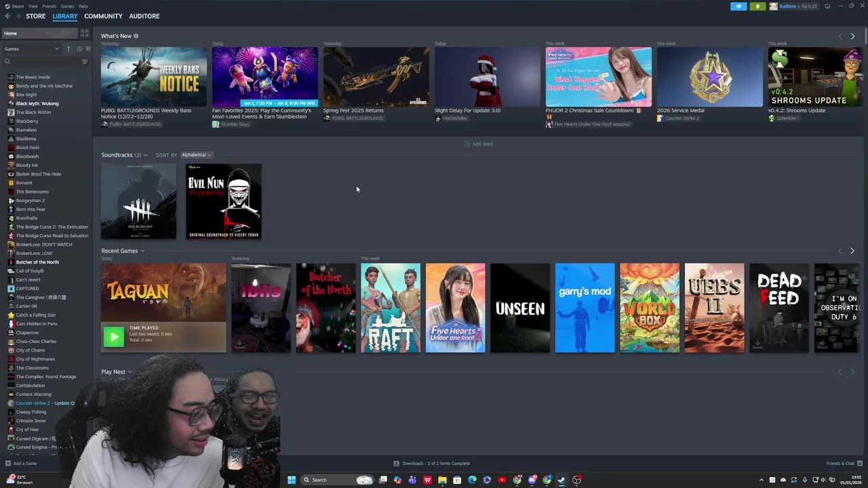Switch library to collections grid view
The image size is (868, 488).
tap(85, 33)
